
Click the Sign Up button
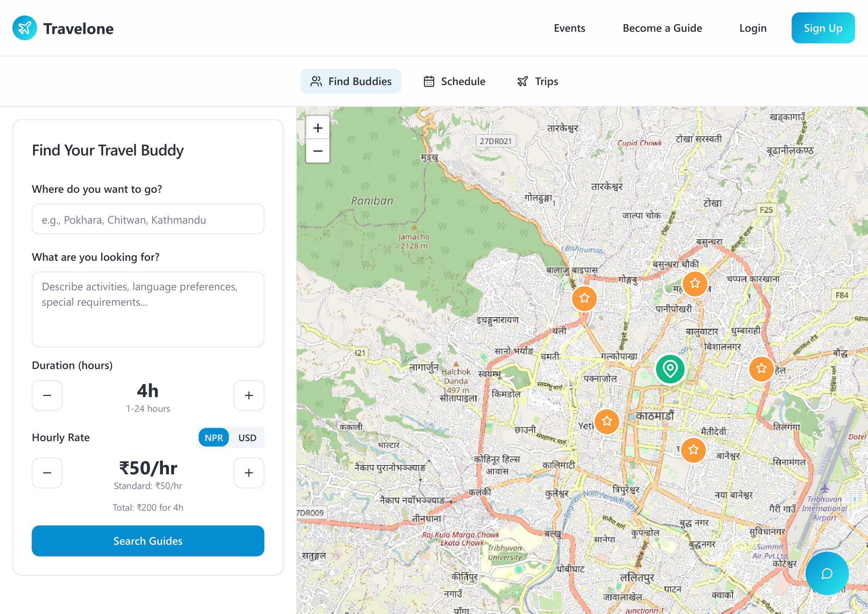823,28
